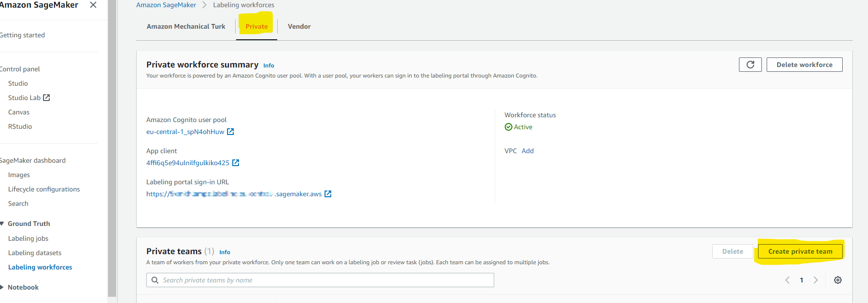This screenshot has height=303, width=868.
Task: Open Canvas in sidebar
Action: [x=19, y=112]
